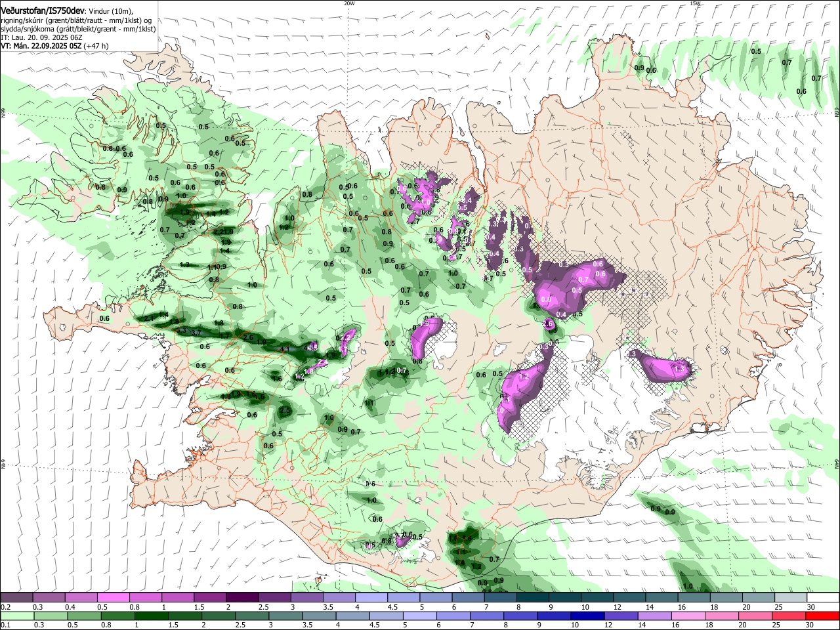Select the init time line IT: Lau. 20. 09. 2025 06Z

coord(41,37)
